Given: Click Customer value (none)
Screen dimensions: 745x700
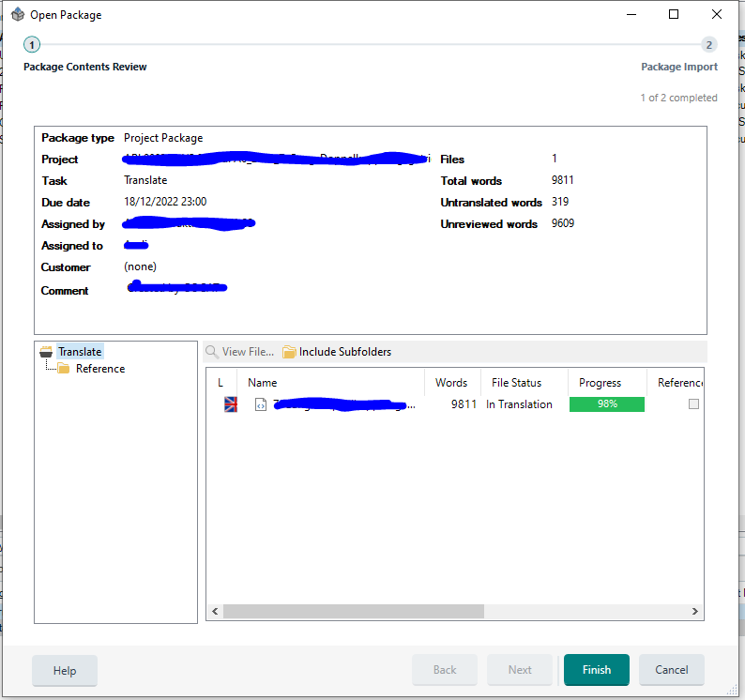Looking at the screenshot, I should 140,266.
